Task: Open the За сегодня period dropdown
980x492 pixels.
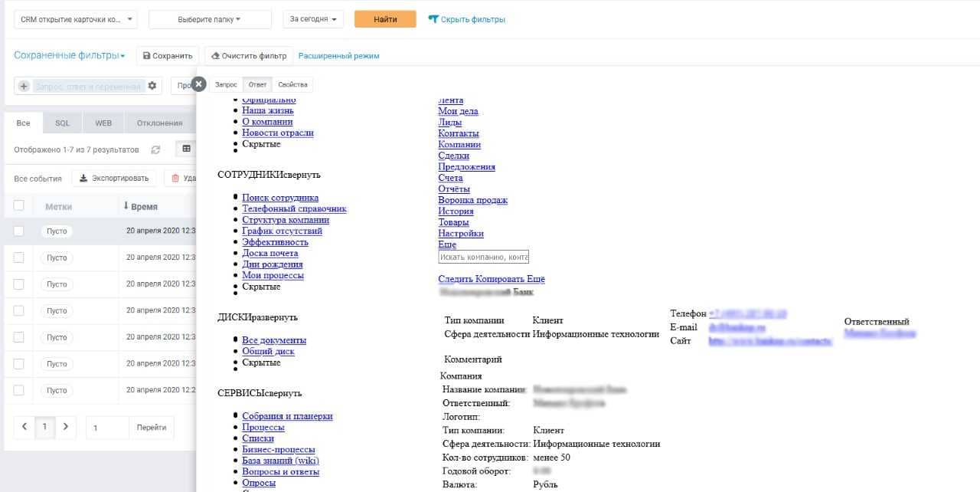Action: click(313, 19)
